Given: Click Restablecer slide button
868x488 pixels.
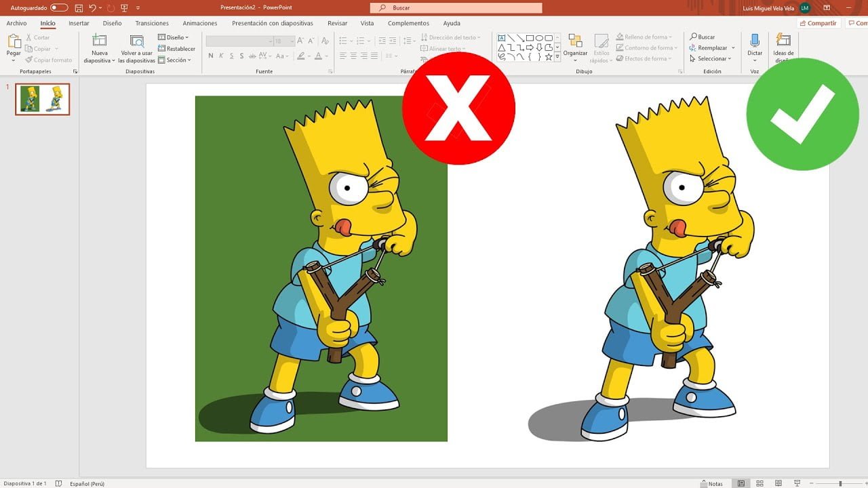Looking at the screenshot, I should (176, 49).
